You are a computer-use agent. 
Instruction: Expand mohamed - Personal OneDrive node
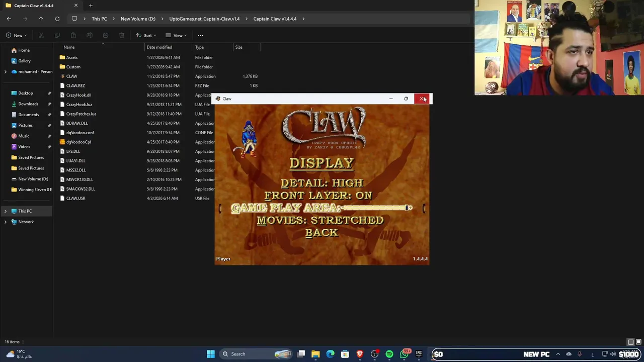pyautogui.click(x=6, y=71)
